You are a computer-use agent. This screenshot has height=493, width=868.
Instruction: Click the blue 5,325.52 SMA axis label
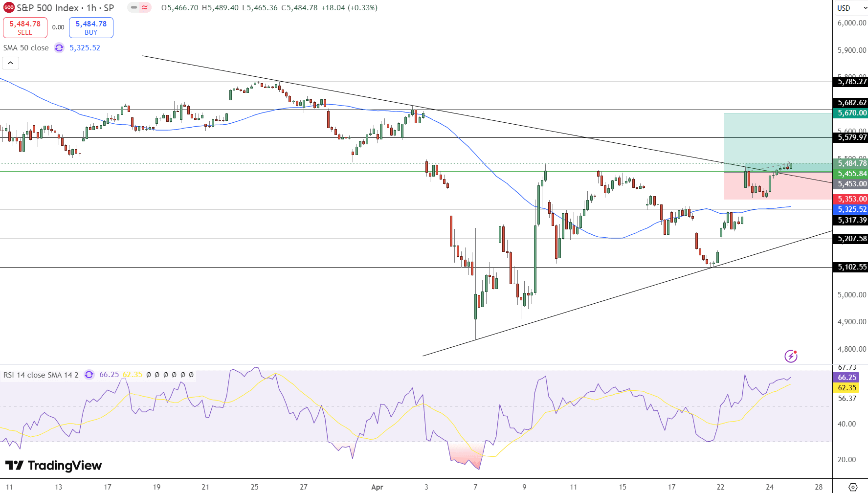[850, 209]
